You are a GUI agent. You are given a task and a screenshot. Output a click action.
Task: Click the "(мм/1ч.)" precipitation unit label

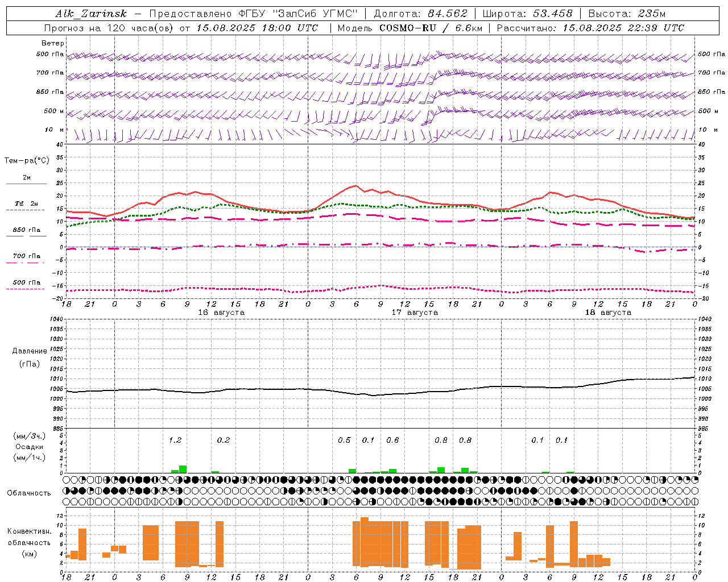[x=29, y=458]
